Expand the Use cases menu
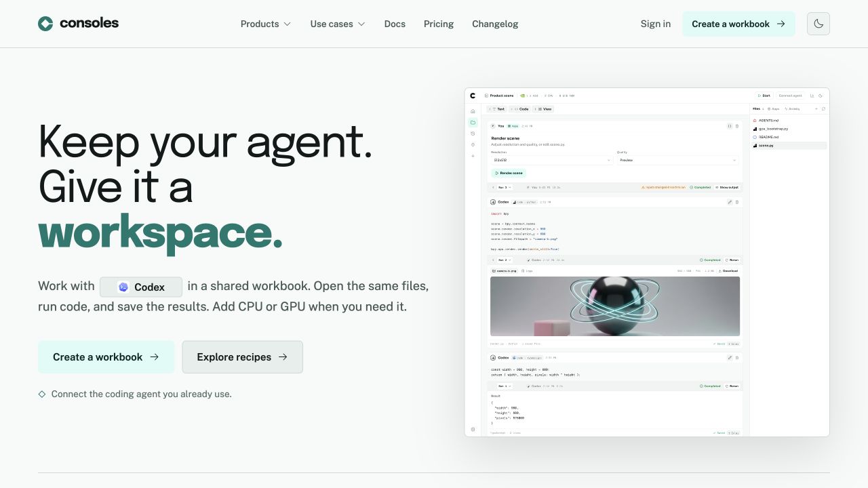The width and height of the screenshot is (868, 488). [338, 24]
